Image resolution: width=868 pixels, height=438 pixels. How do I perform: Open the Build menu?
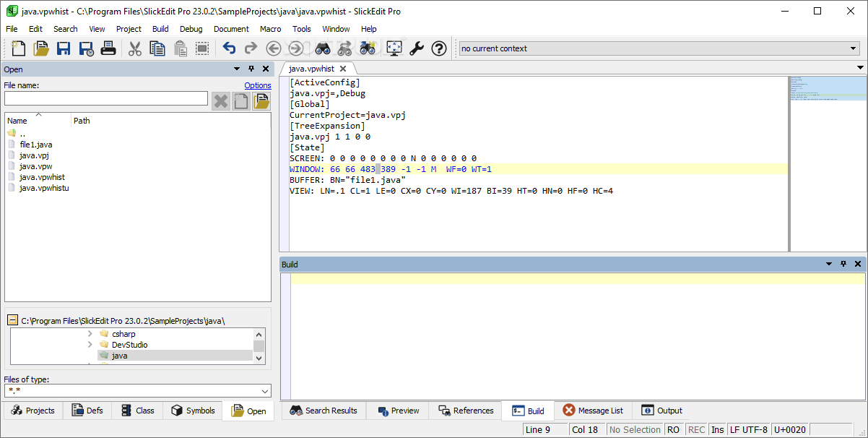point(160,29)
